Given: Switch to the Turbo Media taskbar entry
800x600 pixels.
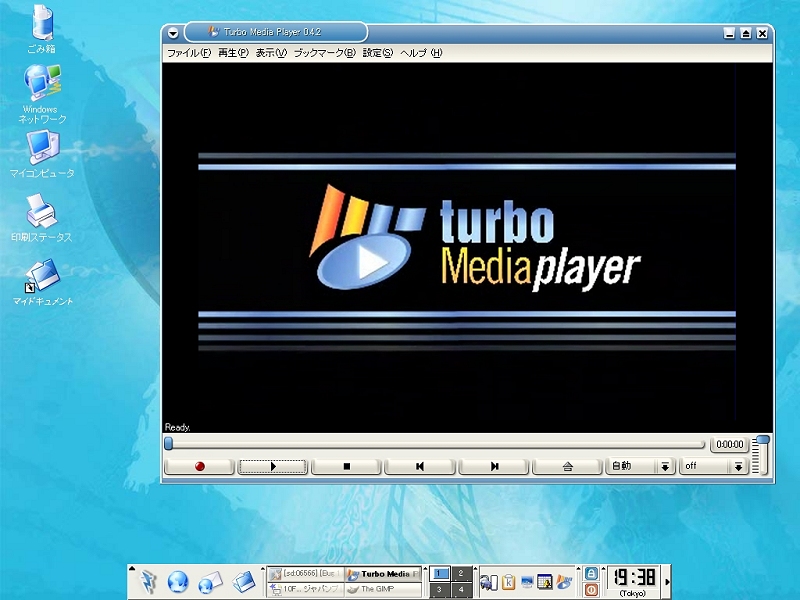Looking at the screenshot, I should click(384, 574).
